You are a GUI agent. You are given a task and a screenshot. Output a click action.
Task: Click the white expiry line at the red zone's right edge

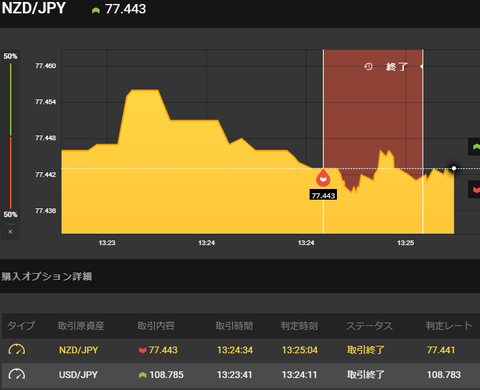coord(423,142)
